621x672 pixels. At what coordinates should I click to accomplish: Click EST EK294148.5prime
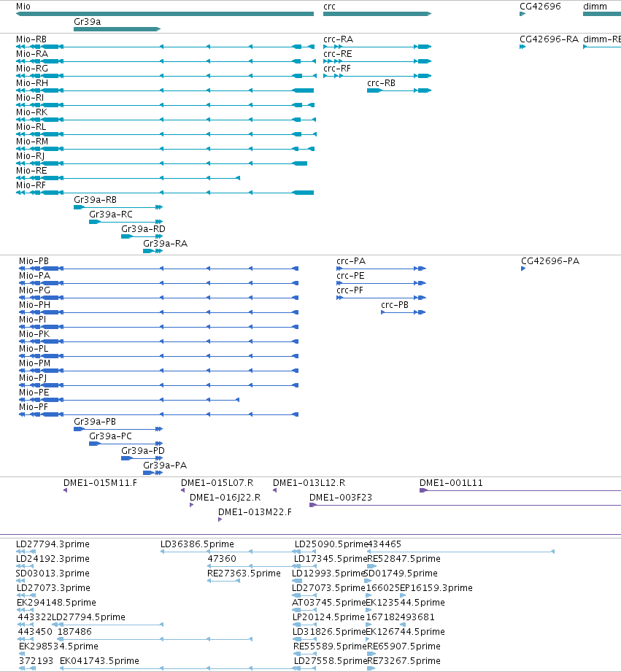point(57,603)
